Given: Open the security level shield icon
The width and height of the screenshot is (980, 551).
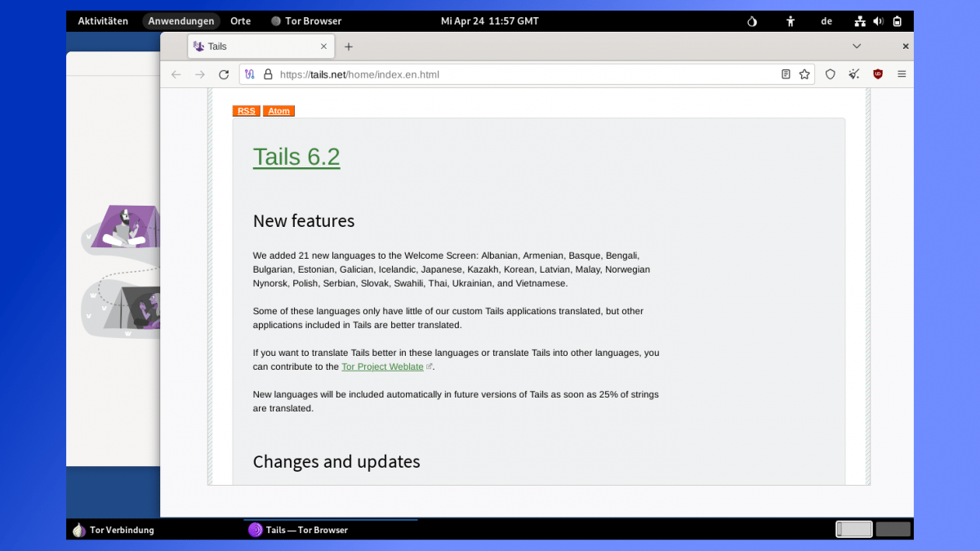Looking at the screenshot, I should tap(831, 74).
